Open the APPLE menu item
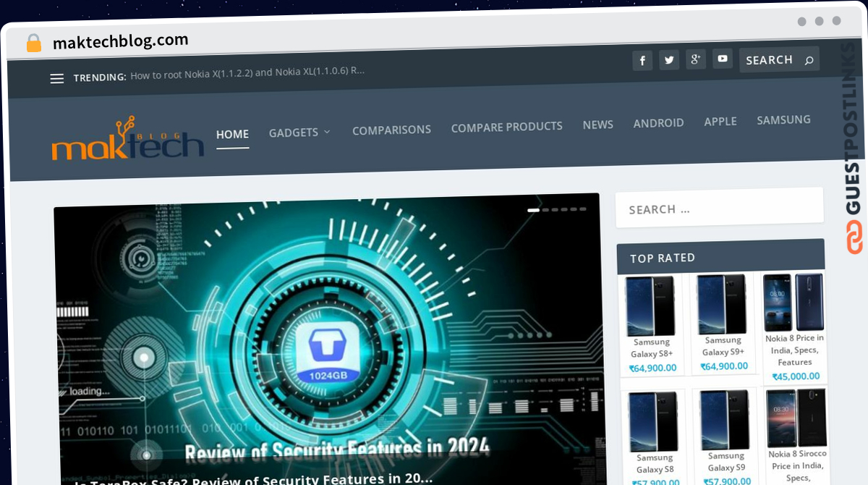 coord(720,122)
